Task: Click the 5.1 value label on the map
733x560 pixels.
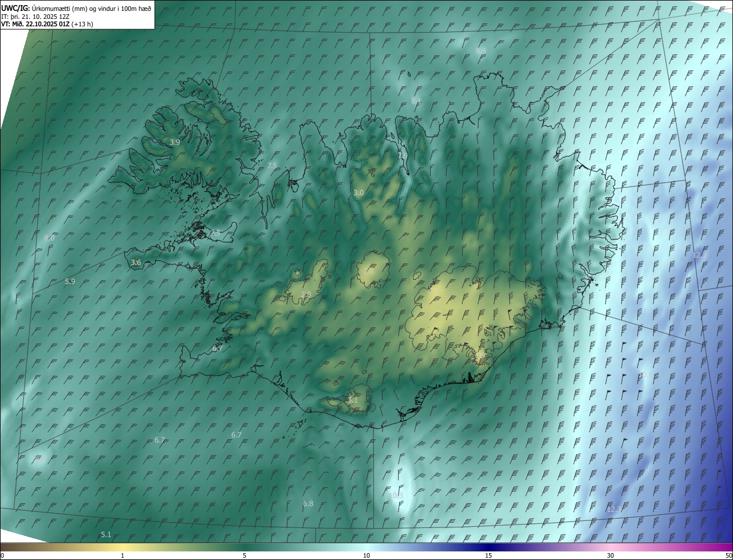Action: (x=106, y=535)
